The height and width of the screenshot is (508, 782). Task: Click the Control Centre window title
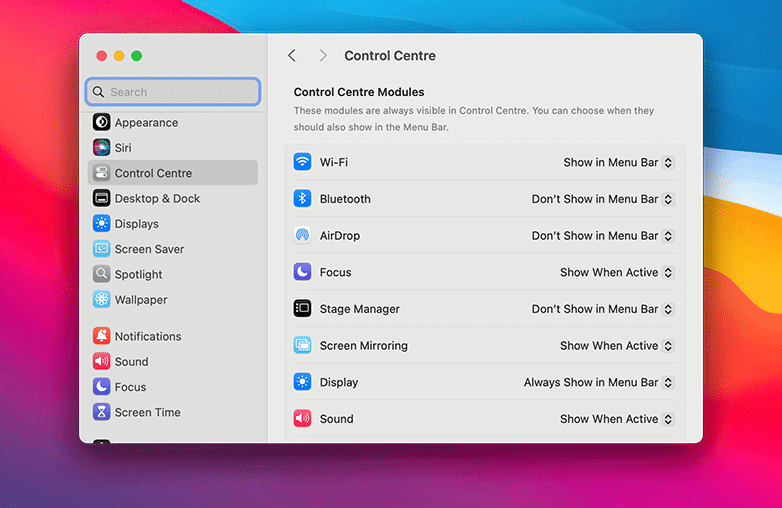(390, 55)
